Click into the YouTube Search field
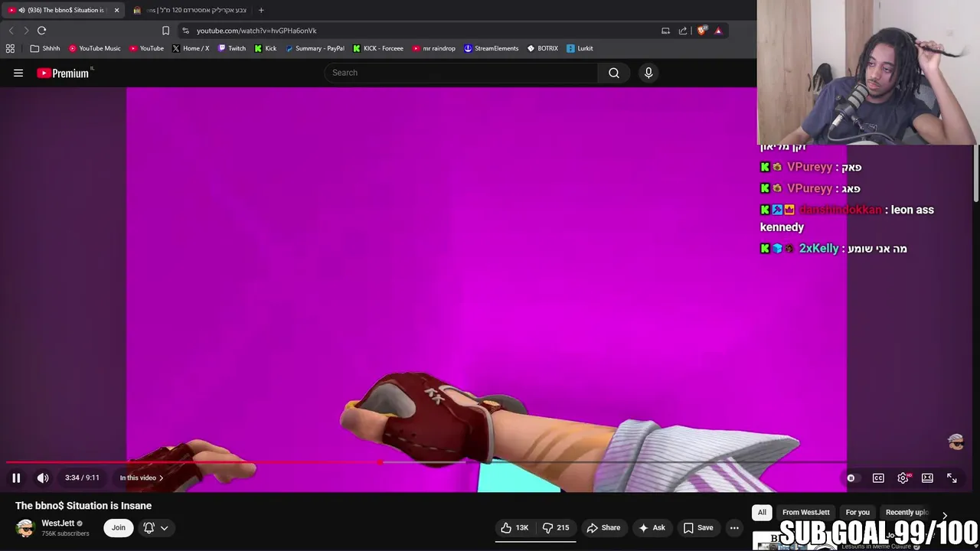 coord(461,73)
